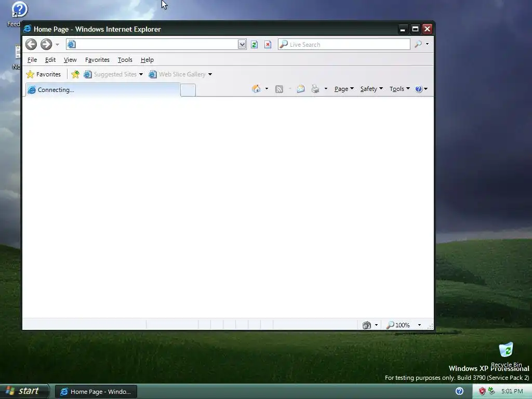Click the Stop loading icon
Viewport: 532px width, 399px height.
268,45
